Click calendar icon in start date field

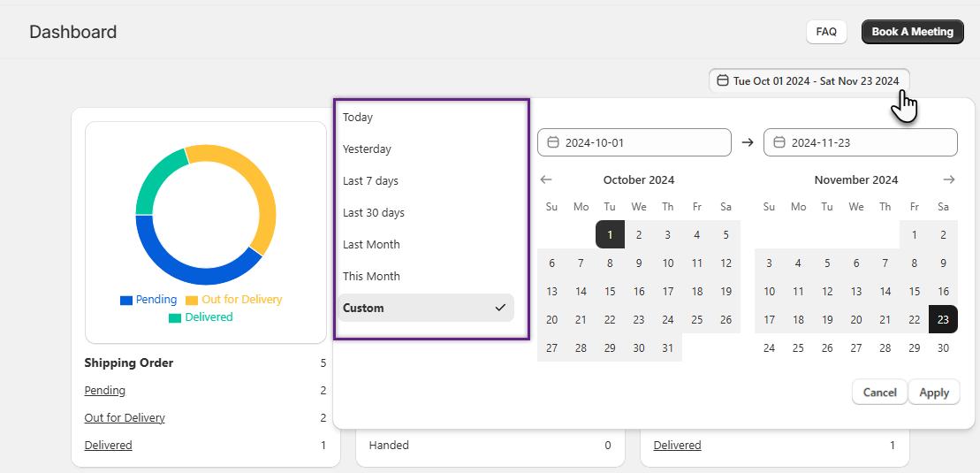click(x=554, y=142)
